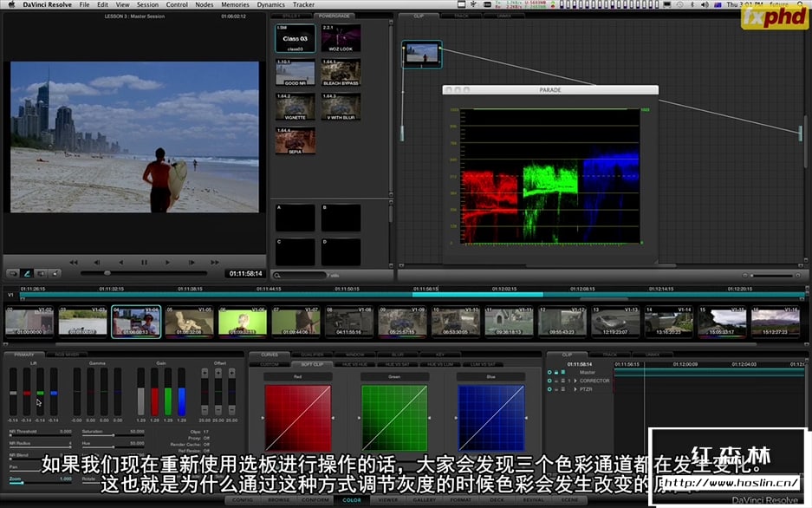The image size is (812, 508).
Task: Toggle the PTZR track enable circle
Action: pyautogui.click(x=549, y=389)
